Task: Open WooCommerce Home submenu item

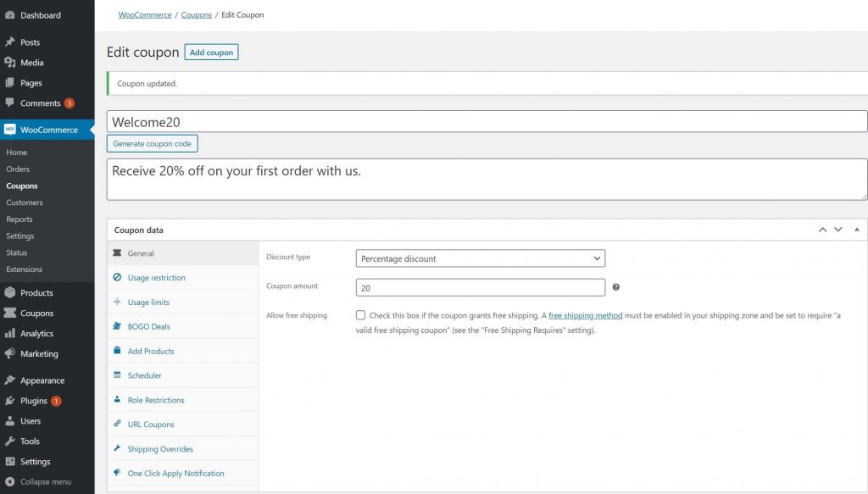Action: [x=17, y=153]
